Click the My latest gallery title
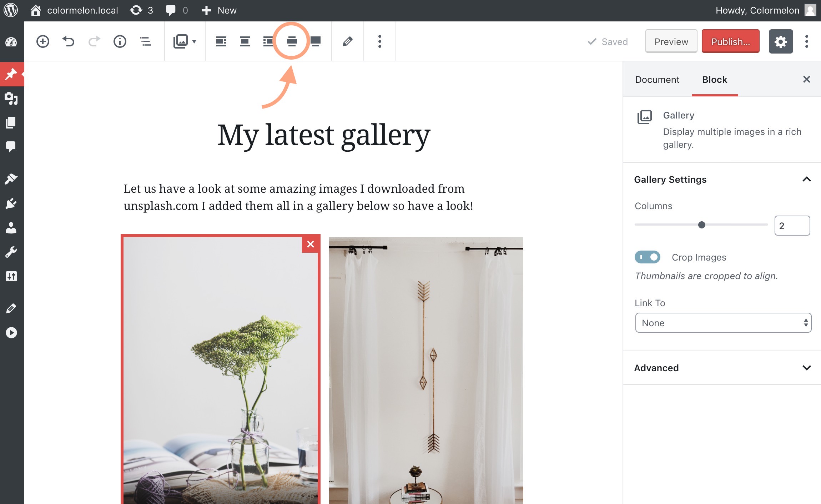The width and height of the screenshot is (821, 504). [324, 135]
